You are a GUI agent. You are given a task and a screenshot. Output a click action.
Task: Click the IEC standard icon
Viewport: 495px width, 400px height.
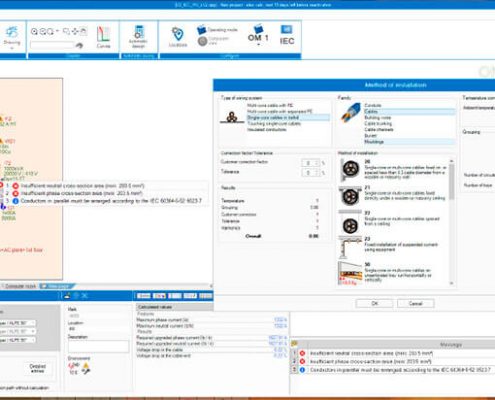click(287, 35)
